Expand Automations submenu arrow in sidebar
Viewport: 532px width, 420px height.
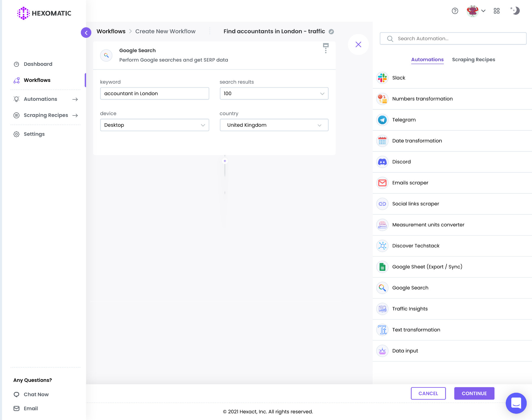pos(75,99)
